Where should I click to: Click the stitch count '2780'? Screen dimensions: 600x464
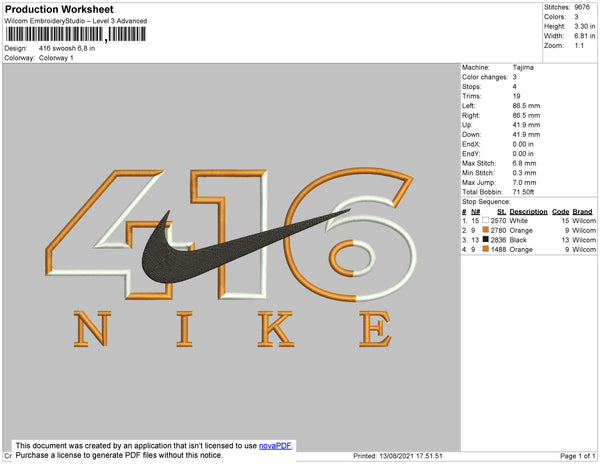coord(498,230)
